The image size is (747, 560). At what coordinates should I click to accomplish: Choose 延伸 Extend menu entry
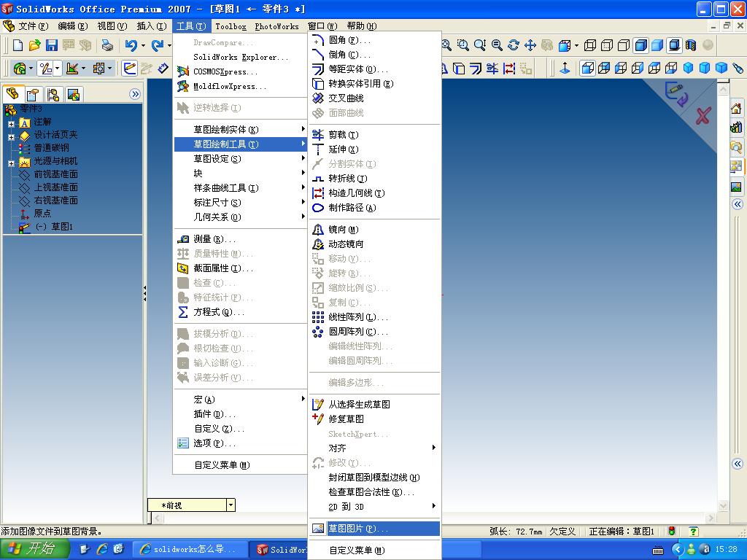374,149
